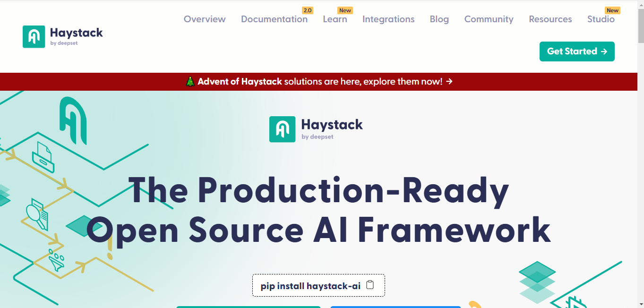The image size is (644, 308).
Task: Open the Community menu item
Action: coord(489,19)
